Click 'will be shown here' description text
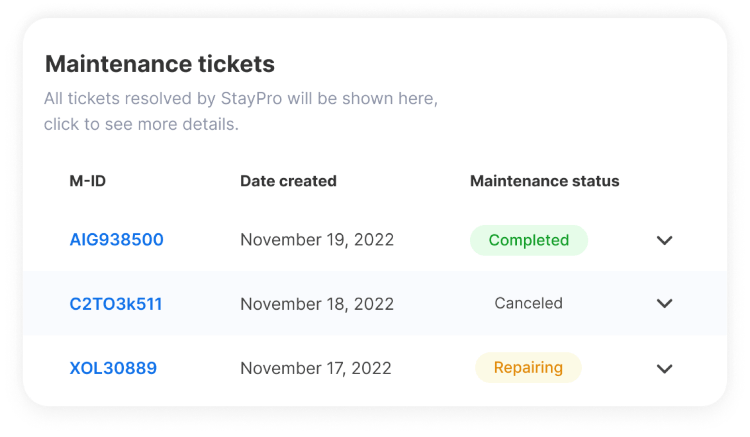 coord(363,98)
